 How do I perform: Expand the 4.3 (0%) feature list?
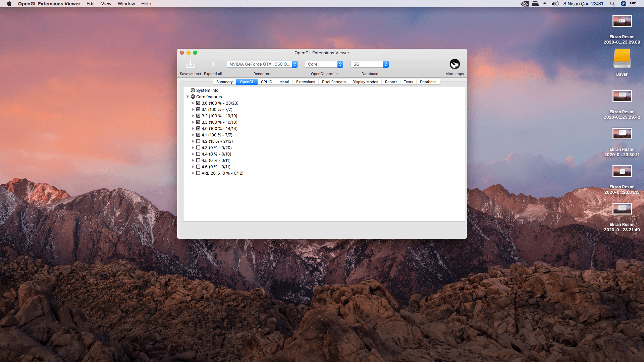pyautogui.click(x=193, y=148)
